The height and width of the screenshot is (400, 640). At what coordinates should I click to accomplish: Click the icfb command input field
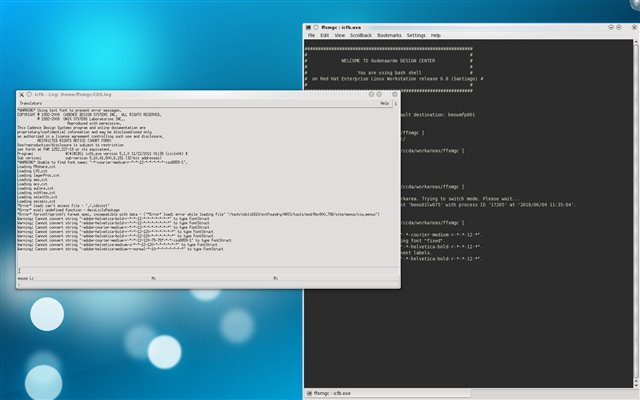pyautogui.click(x=200, y=268)
